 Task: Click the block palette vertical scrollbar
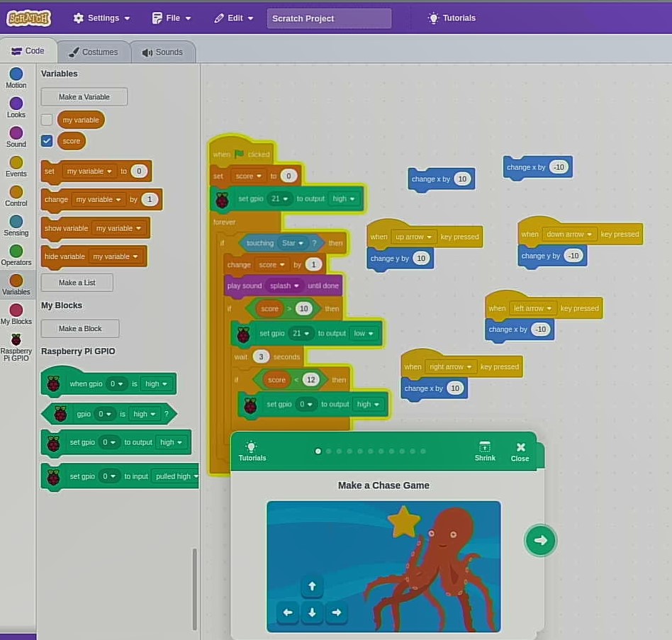194,588
